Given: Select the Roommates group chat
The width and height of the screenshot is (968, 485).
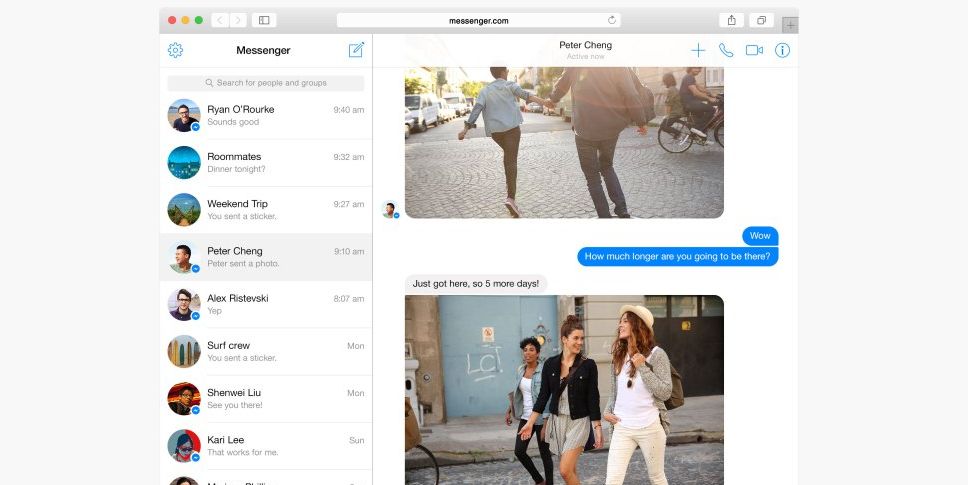Looking at the screenshot, I should point(266,162).
